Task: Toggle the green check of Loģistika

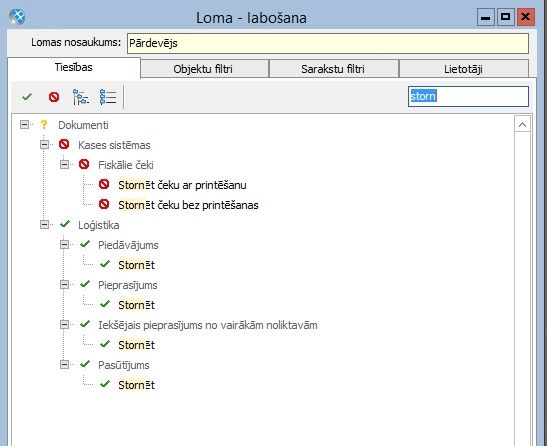Action: [65, 224]
